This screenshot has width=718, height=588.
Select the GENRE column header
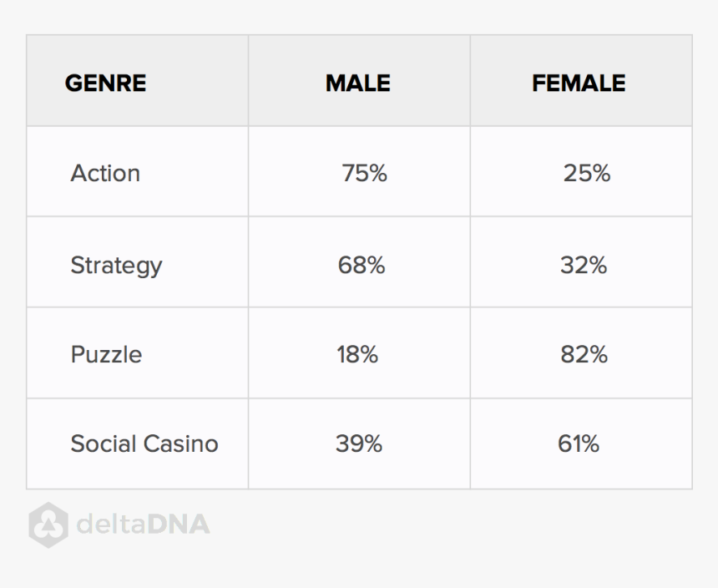pos(105,84)
